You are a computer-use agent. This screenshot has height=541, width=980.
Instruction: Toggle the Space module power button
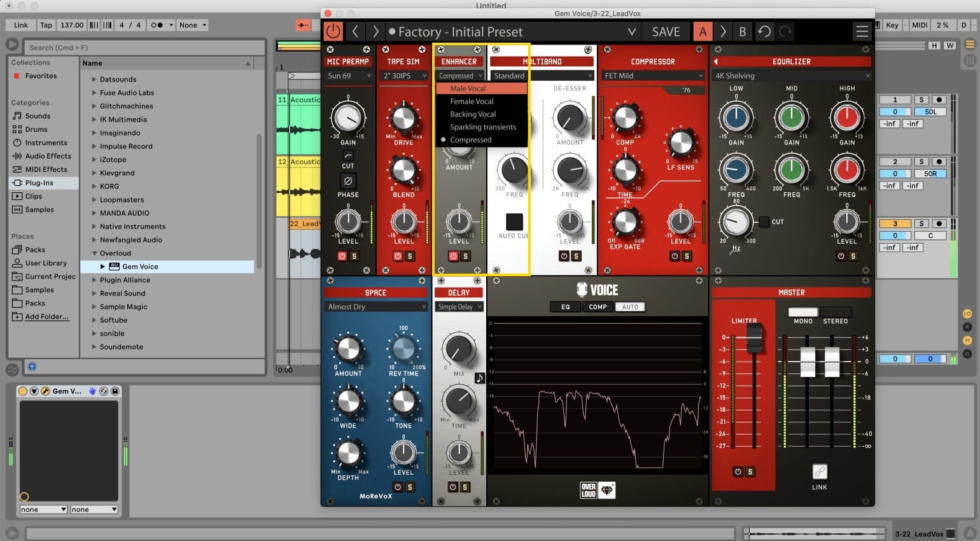(x=398, y=487)
